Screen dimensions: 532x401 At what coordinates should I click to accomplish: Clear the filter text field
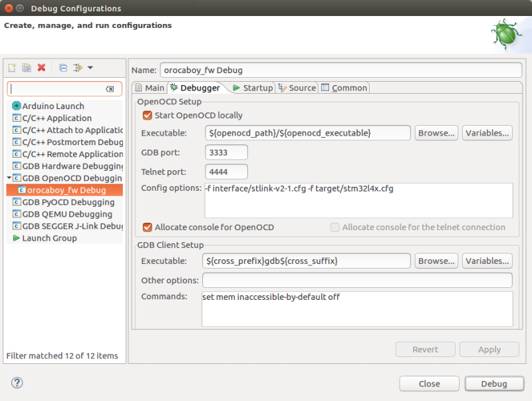(110, 89)
